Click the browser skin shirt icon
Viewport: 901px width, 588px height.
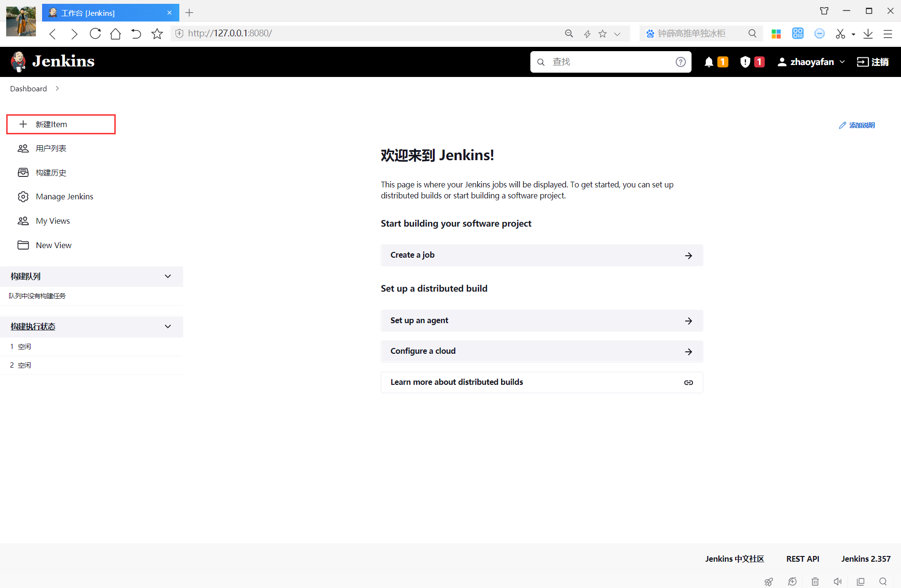(824, 11)
